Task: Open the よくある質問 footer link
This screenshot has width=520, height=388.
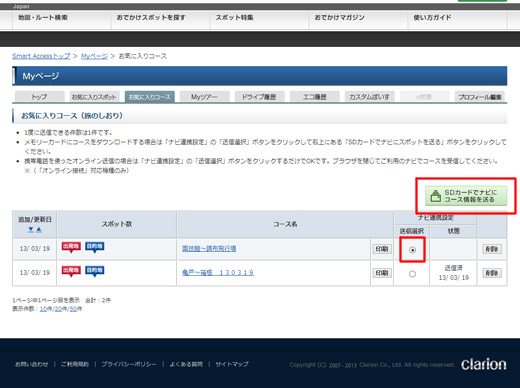Action: [186, 364]
